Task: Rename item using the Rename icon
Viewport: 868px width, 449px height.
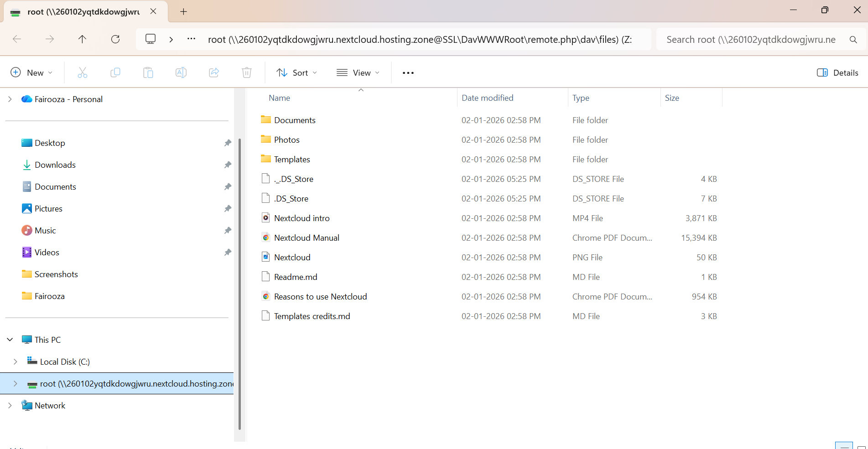Action: (x=181, y=72)
